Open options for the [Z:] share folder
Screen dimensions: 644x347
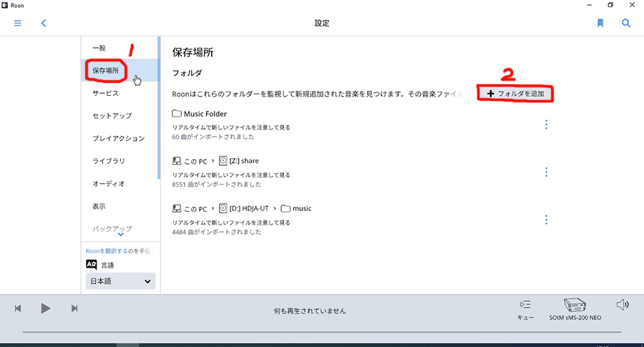[x=546, y=172]
